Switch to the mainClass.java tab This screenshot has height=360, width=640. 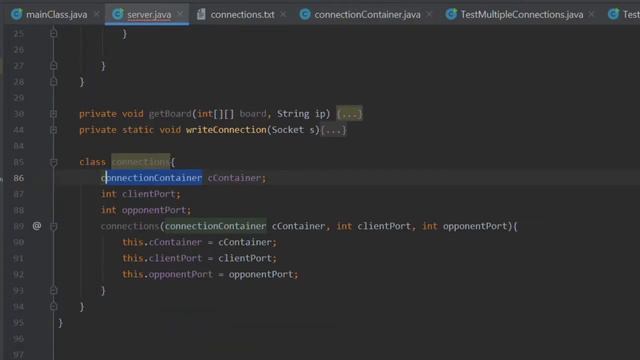[56, 15]
